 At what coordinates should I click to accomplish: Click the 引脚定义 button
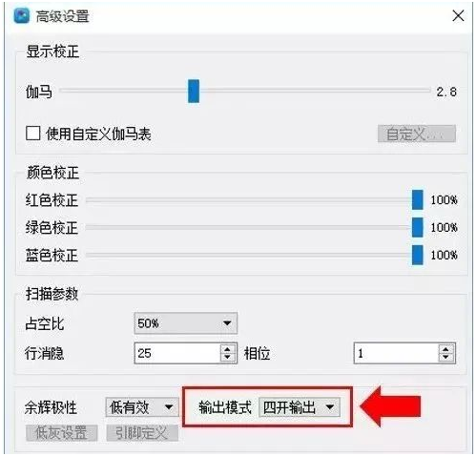pos(142,433)
